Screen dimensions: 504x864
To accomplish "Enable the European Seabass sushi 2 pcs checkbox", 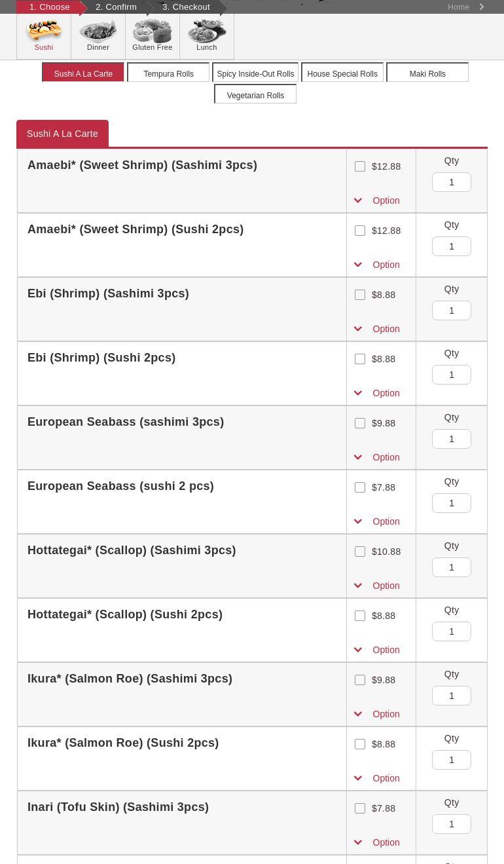I will (x=360, y=487).
